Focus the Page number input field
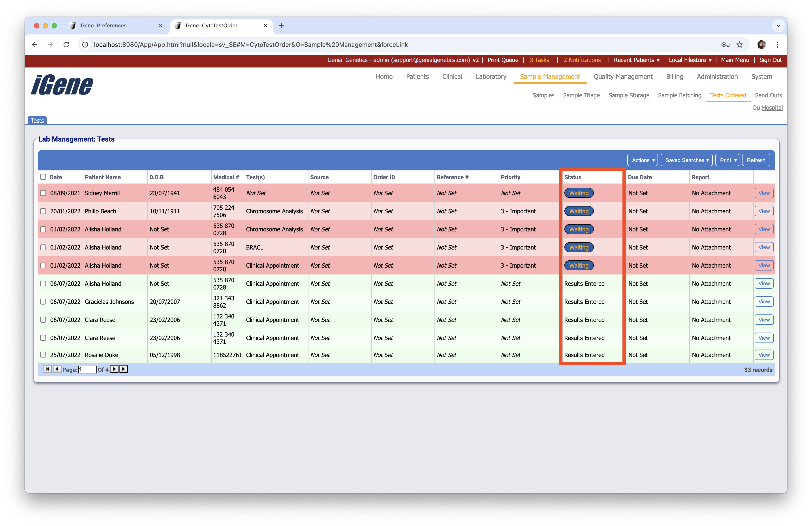812x526 pixels. point(87,369)
